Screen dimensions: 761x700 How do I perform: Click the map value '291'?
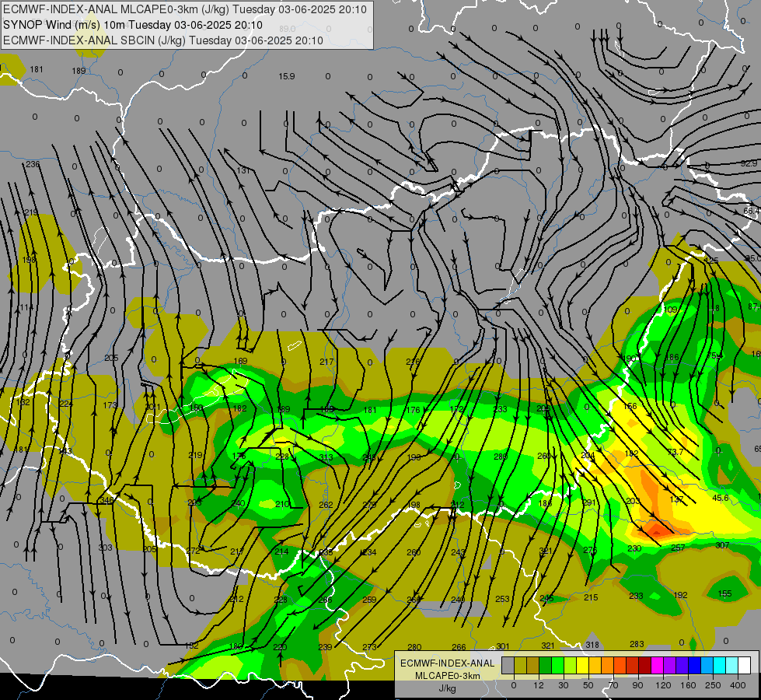point(588,502)
